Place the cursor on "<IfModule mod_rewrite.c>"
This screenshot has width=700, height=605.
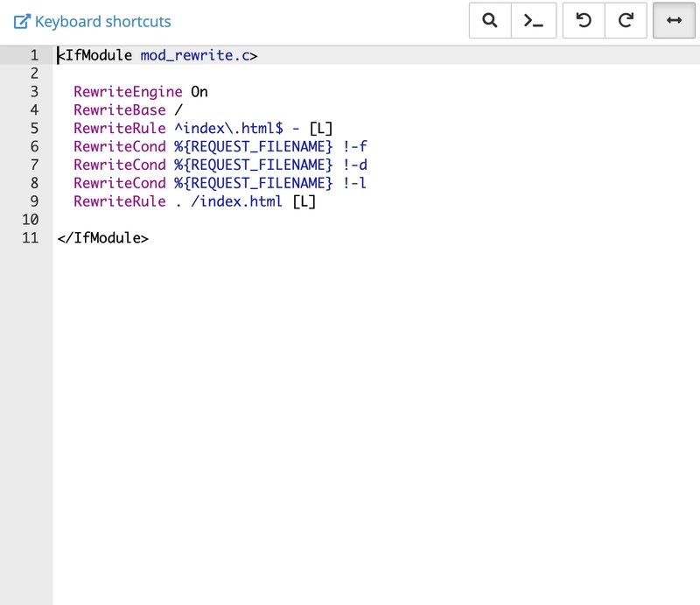click(x=157, y=55)
